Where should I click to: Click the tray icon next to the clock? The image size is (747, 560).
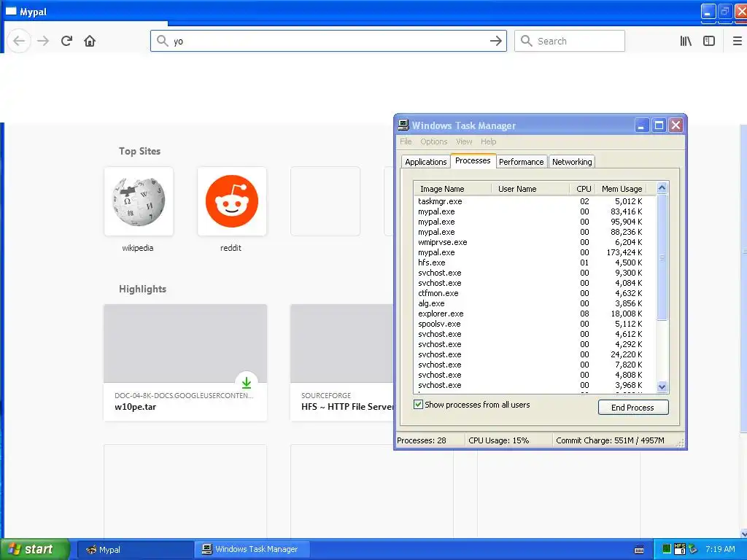coord(693,549)
